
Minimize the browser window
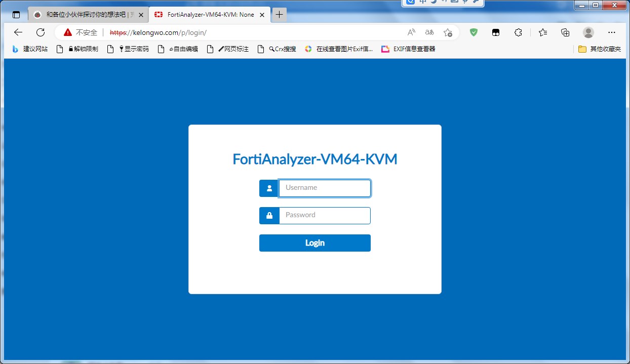(582, 5)
